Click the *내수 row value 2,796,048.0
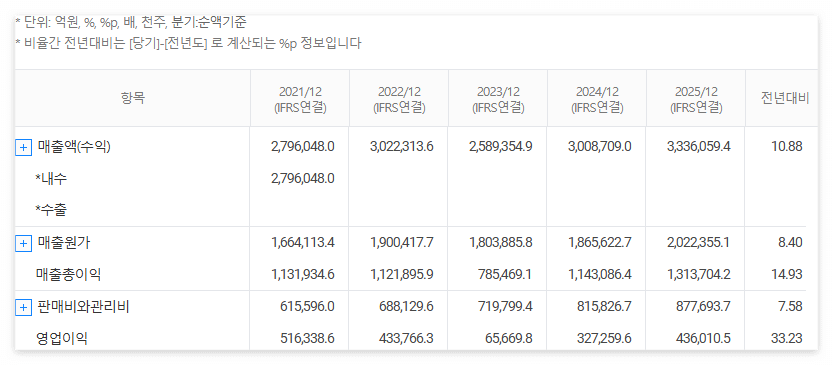 (x=303, y=179)
